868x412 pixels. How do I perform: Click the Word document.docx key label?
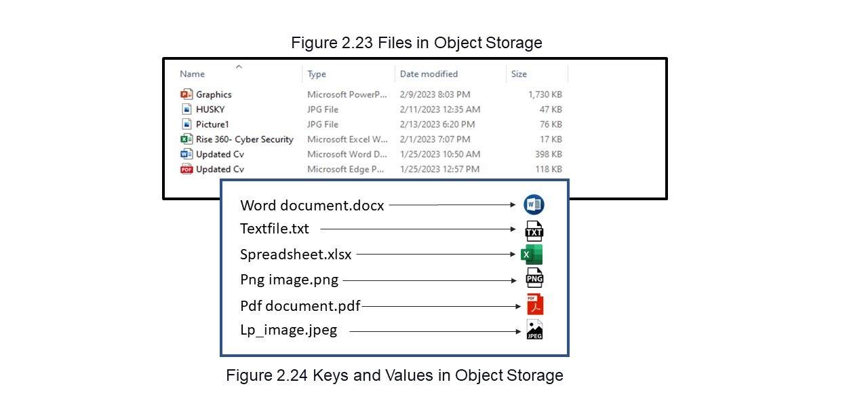(x=312, y=205)
